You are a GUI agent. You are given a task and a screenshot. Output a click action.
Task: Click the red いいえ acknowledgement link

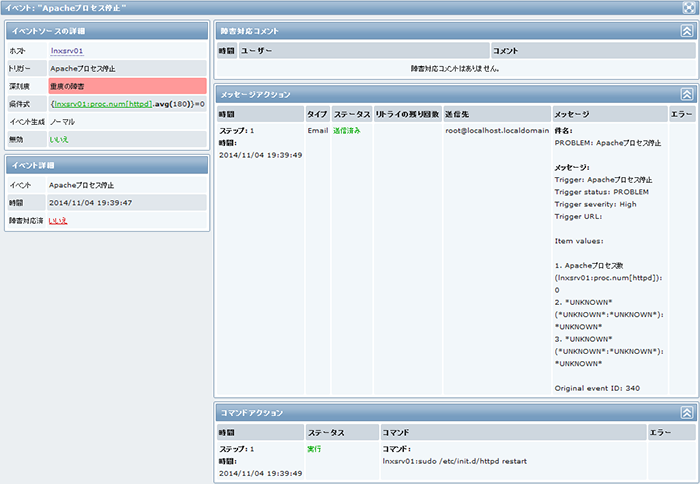[58, 221]
